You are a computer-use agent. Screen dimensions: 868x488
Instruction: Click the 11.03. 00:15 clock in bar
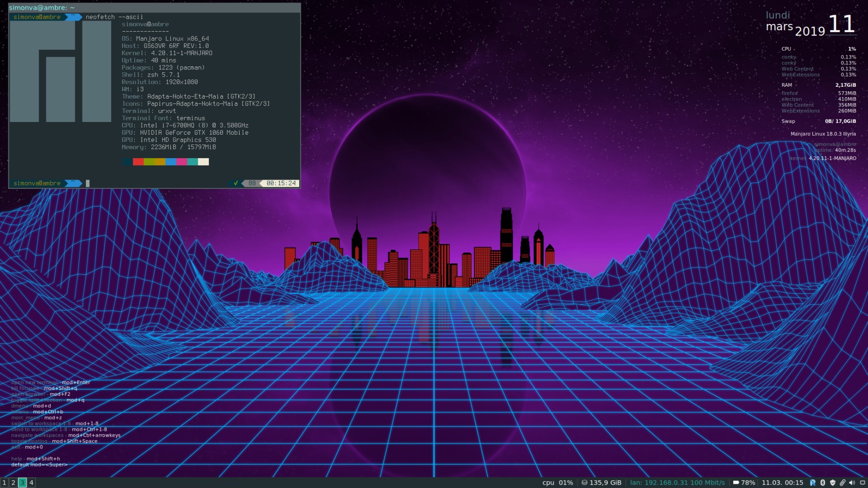pyautogui.click(x=782, y=483)
